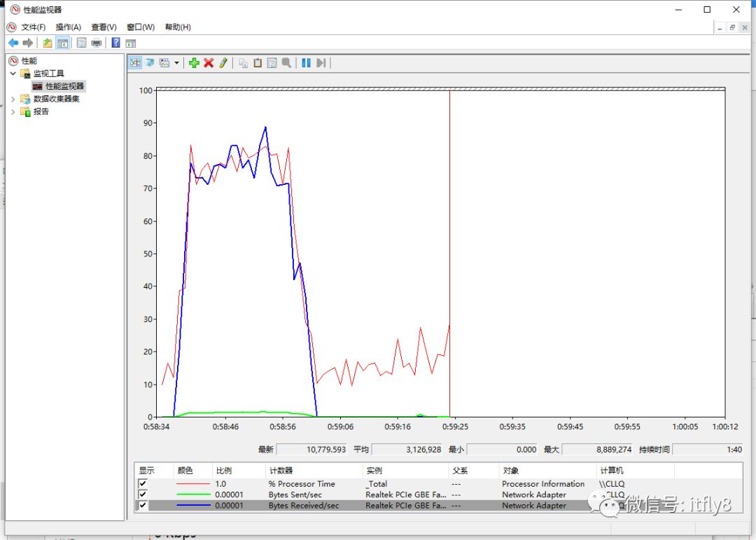The width and height of the screenshot is (756, 540).
Task: Click the Zoom magnifier icon
Action: tap(286, 63)
